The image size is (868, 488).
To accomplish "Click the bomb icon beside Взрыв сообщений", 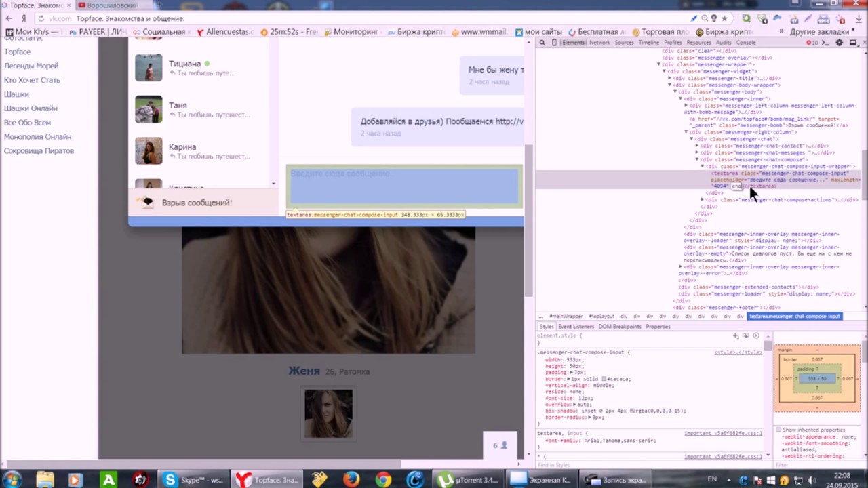I will (146, 202).
